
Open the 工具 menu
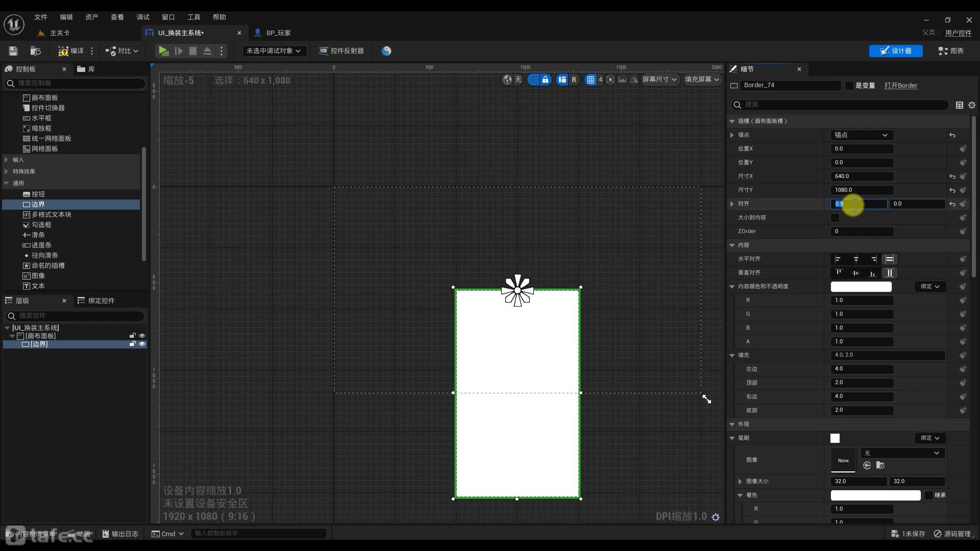194,17
